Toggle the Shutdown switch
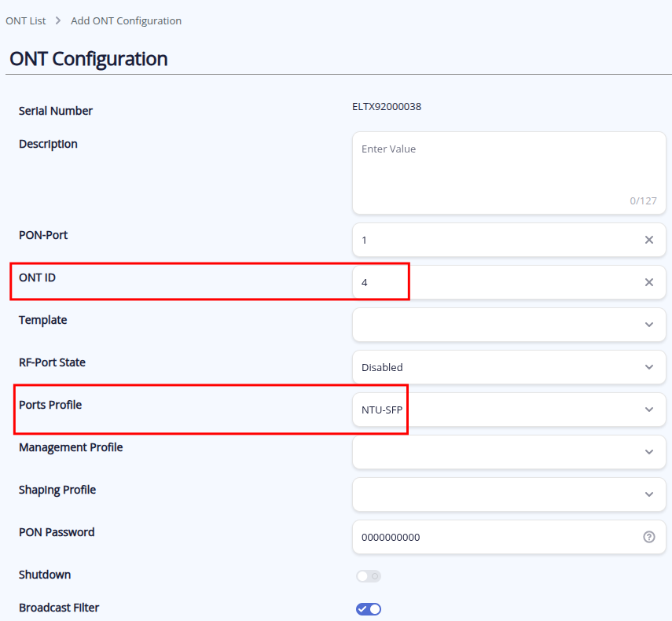This screenshot has width=672, height=621. 369,576
